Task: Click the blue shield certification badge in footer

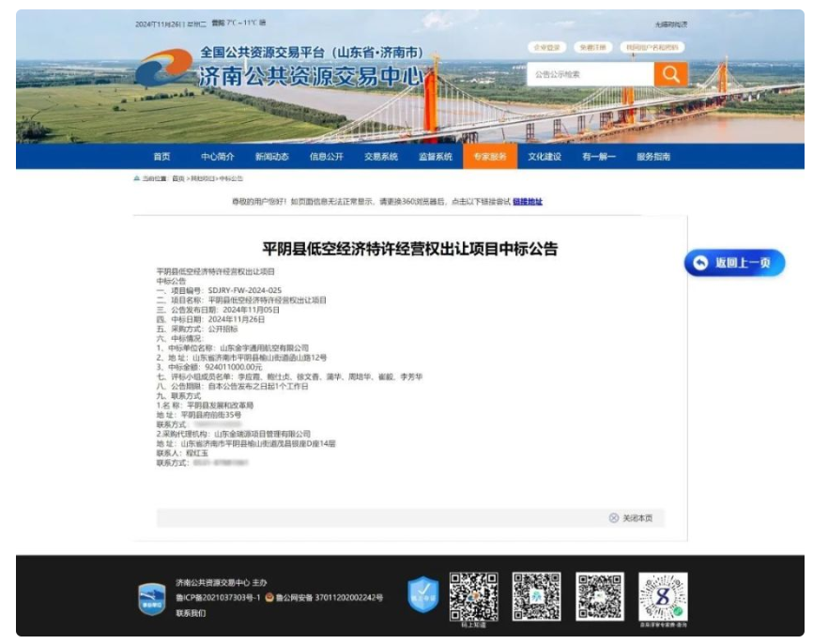Action: tap(422, 594)
